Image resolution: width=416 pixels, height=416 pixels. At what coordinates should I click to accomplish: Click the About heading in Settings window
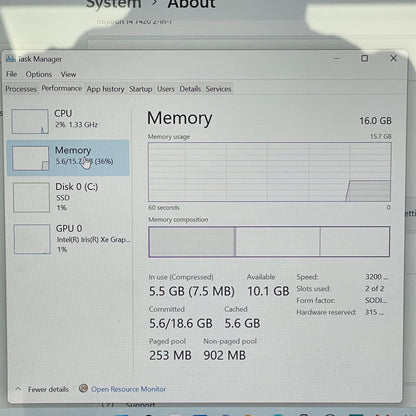tap(191, 4)
